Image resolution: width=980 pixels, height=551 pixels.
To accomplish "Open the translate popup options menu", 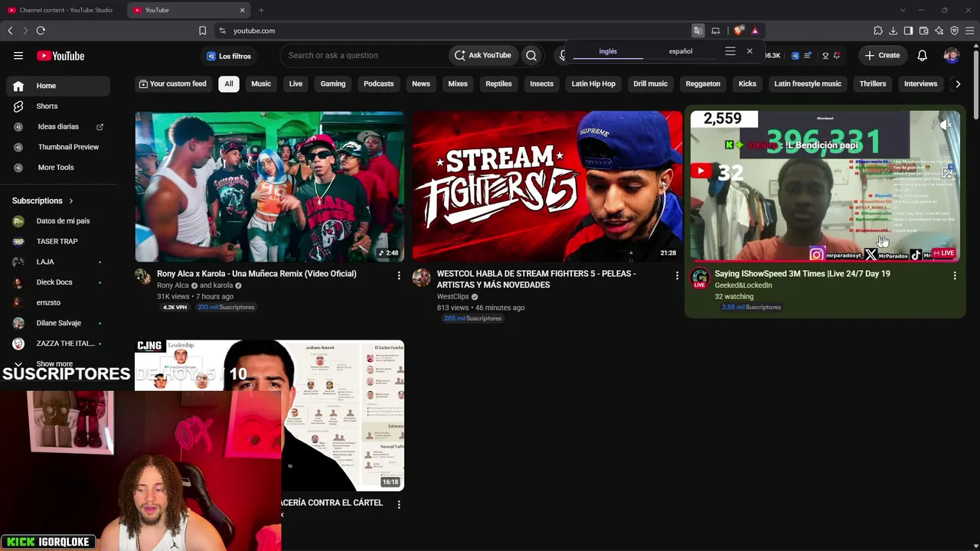I will point(730,51).
